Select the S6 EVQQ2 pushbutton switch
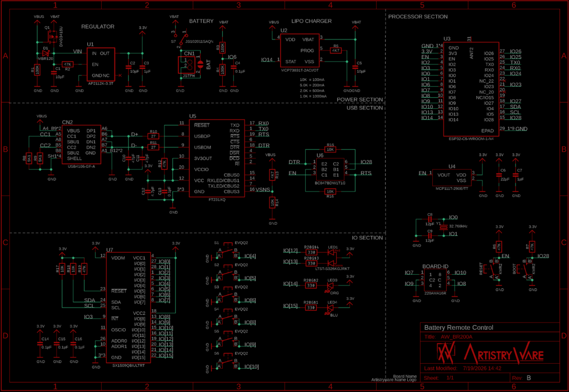Viewport: 569px width, 392px height. coord(227,361)
